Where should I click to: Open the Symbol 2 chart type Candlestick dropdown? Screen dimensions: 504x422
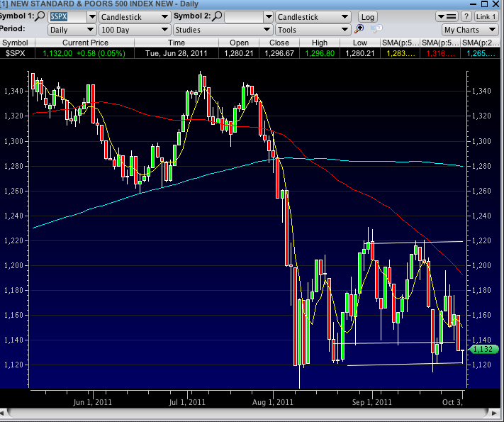pyautogui.click(x=312, y=16)
